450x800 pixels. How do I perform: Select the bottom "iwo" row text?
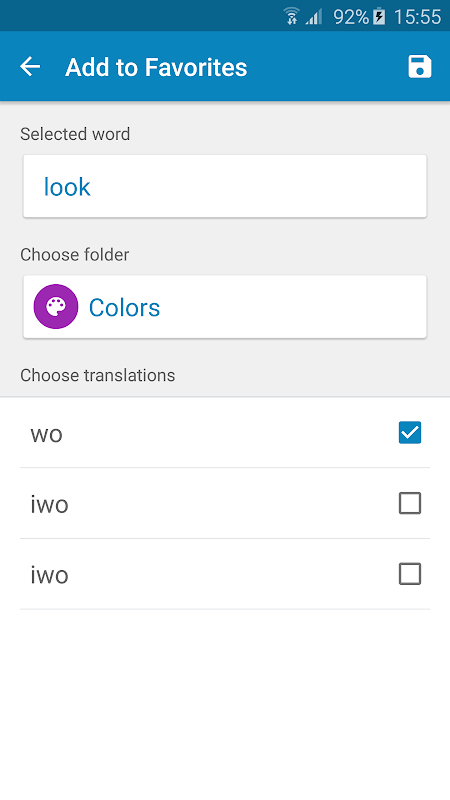coord(49,575)
